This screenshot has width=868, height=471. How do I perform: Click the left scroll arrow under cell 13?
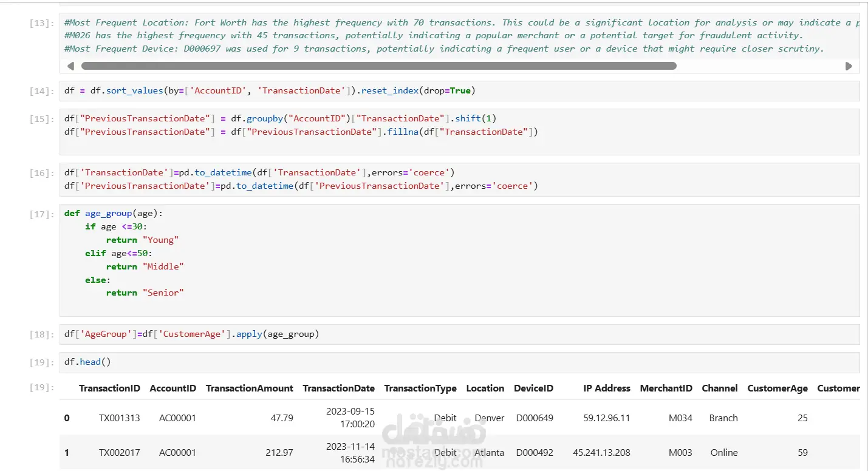(x=71, y=66)
